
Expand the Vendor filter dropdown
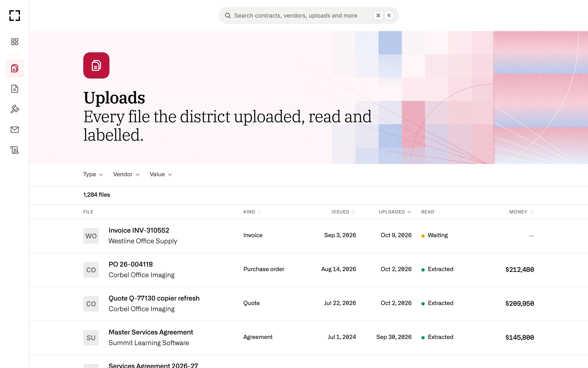tap(126, 174)
